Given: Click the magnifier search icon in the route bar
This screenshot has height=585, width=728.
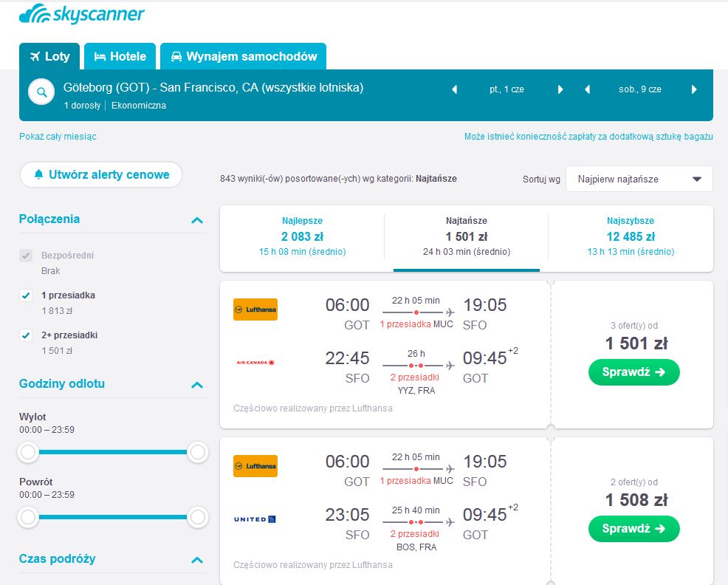Looking at the screenshot, I should click(x=41, y=92).
